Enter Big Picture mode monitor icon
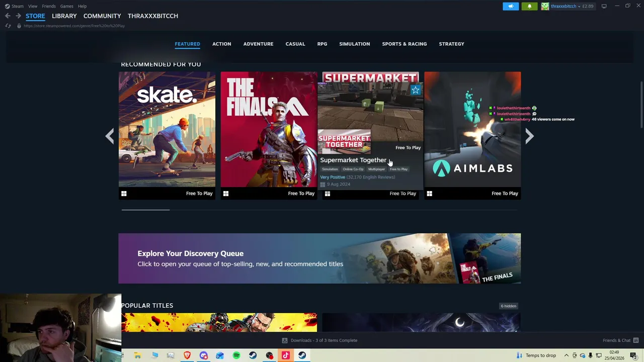Viewport: 644px width, 362px height. point(604,6)
